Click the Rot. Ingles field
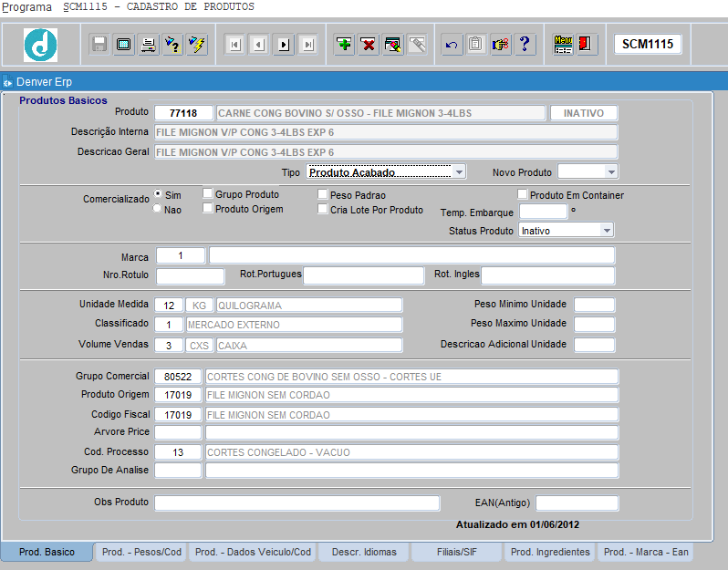The height and width of the screenshot is (570, 728). pos(548,275)
